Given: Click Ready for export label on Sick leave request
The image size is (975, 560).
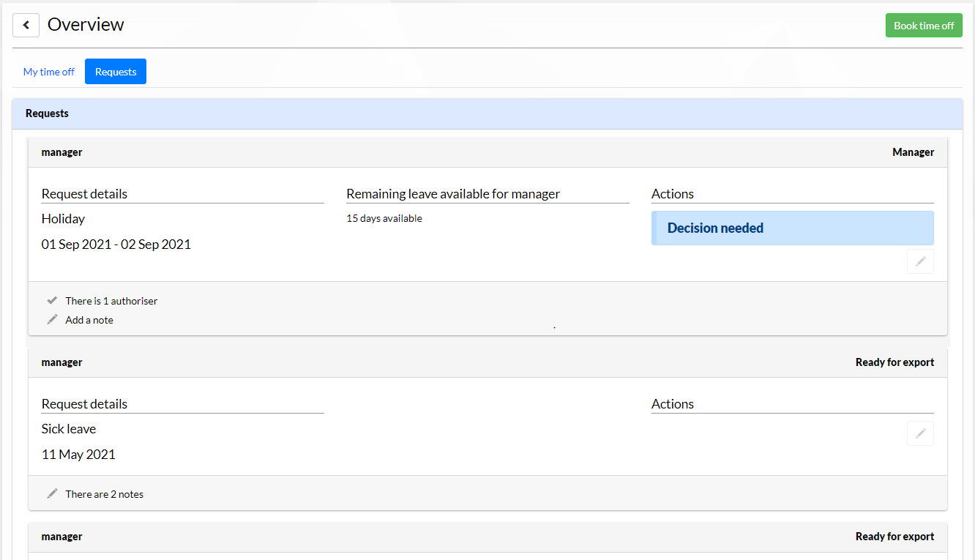Looking at the screenshot, I should [x=894, y=362].
